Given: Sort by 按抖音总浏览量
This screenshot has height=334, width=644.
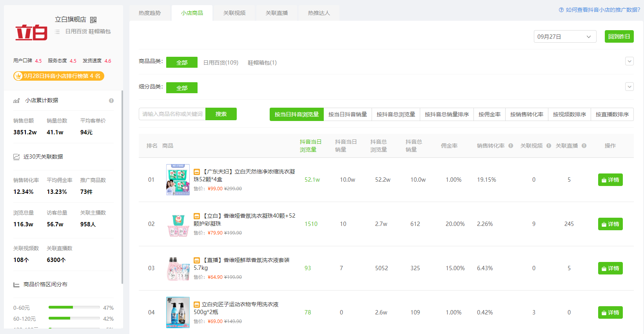Looking at the screenshot, I should tap(396, 114).
